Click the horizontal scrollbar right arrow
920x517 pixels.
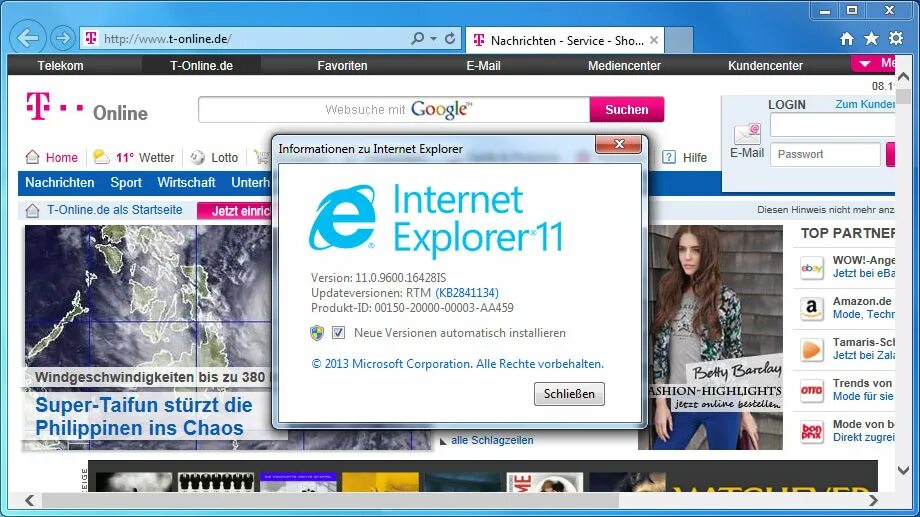[873, 500]
